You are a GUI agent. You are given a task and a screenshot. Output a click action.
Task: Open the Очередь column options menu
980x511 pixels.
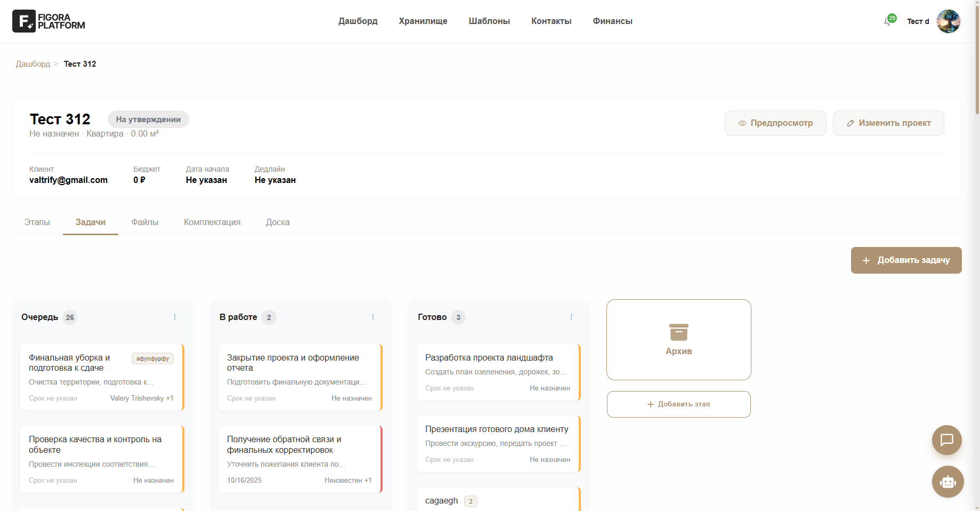[175, 317]
